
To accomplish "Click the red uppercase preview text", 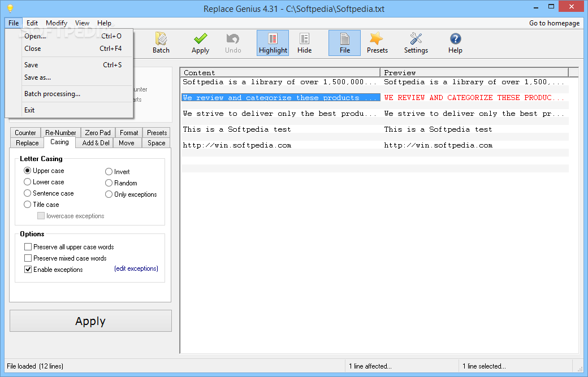I will 474,97.
